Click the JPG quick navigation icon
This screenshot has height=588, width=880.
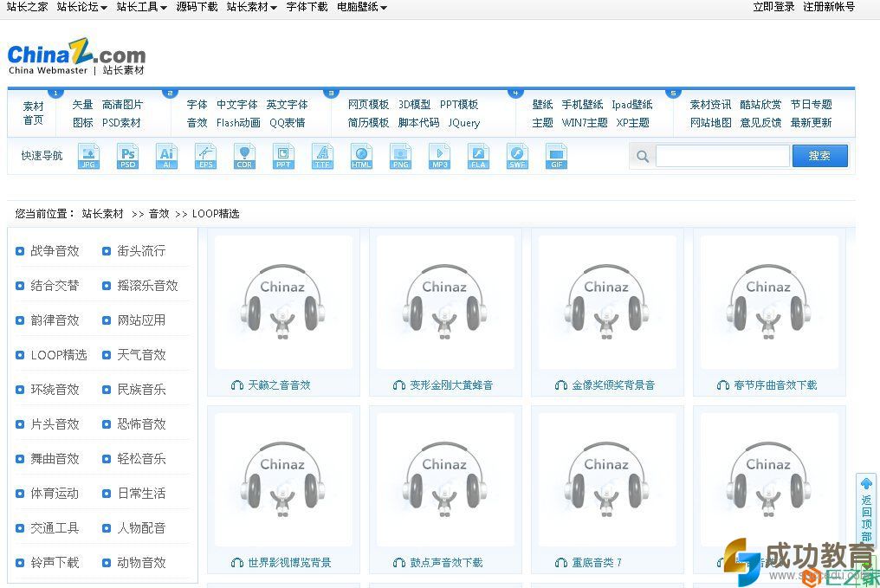pyautogui.click(x=88, y=156)
